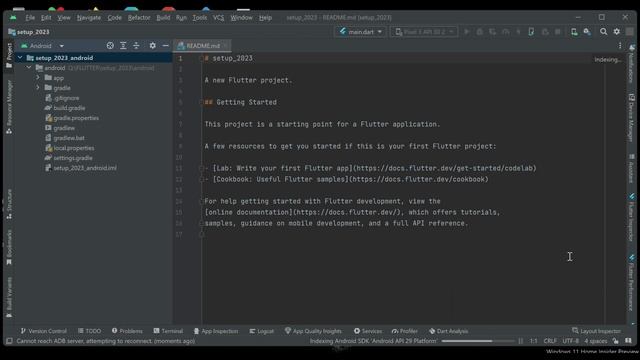This screenshot has width=640, height=360.
Task: Open SDK Manager icon in toolbar
Action: tap(587, 32)
